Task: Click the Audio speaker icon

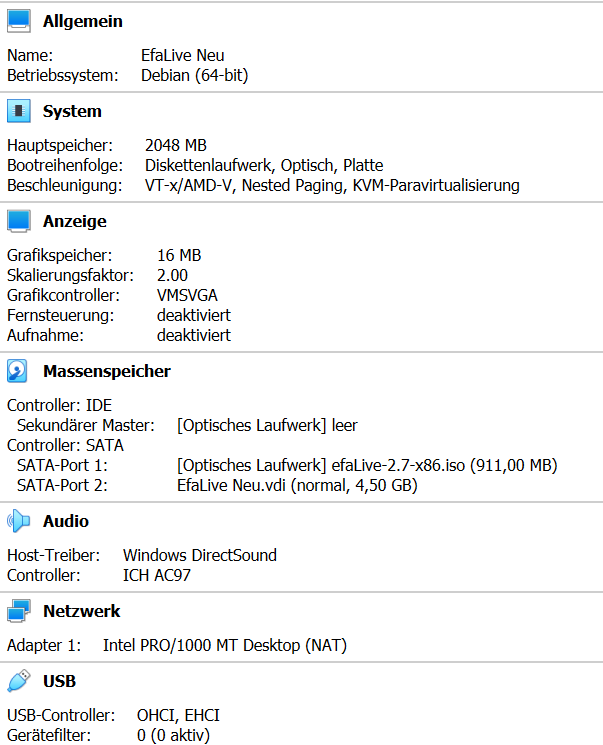Action: [x=18, y=521]
